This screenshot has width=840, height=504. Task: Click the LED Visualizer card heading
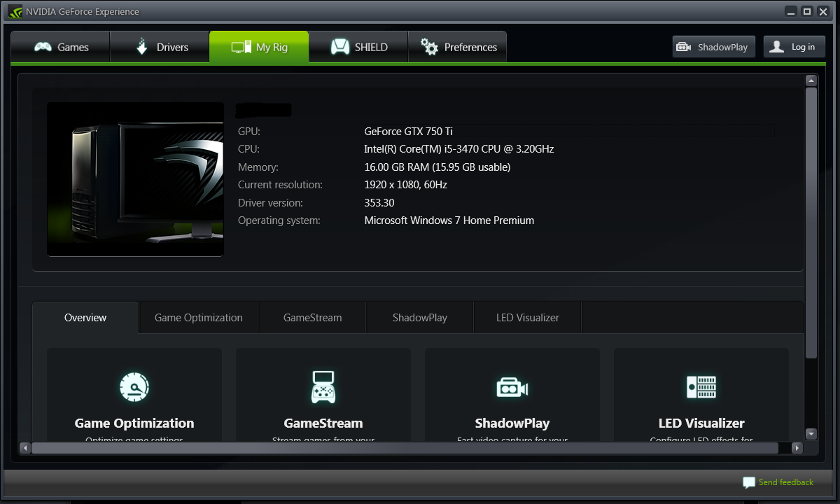(x=701, y=423)
